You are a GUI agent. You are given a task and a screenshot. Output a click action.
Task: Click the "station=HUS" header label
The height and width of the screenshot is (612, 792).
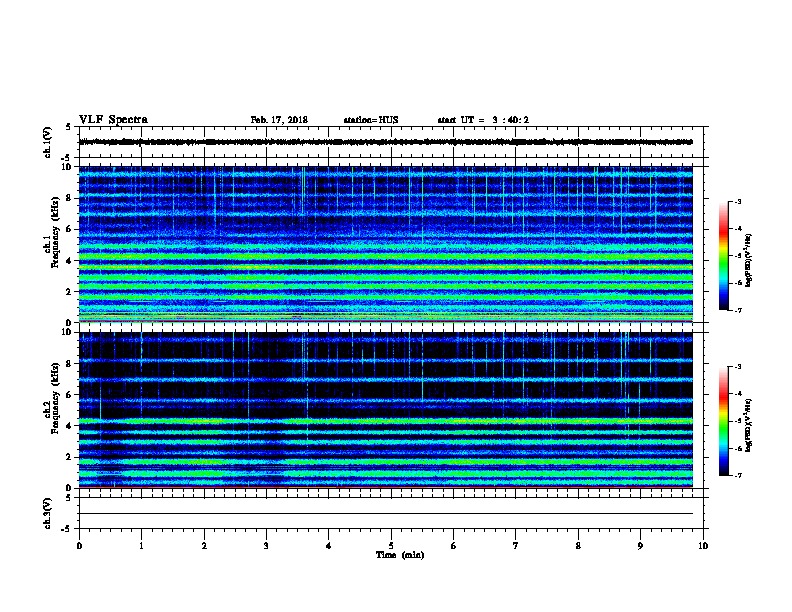coord(371,120)
